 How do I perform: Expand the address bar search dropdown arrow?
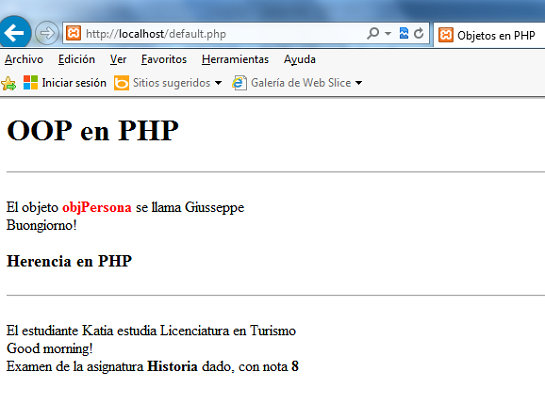[x=388, y=34]
